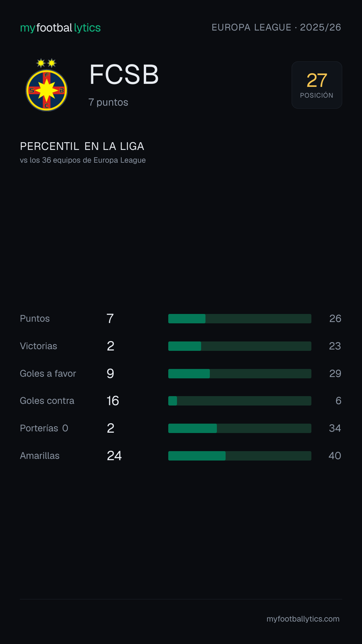Image resolution: width=362 pixels, height=644 pixels.
Task: Click the myfootballytics logo at top
Action: point(60,28)
